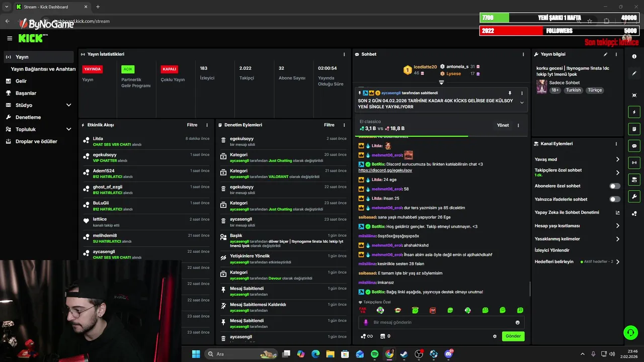
Task: Send the chat message with Gönder
Action: click(x=513, y=336)
